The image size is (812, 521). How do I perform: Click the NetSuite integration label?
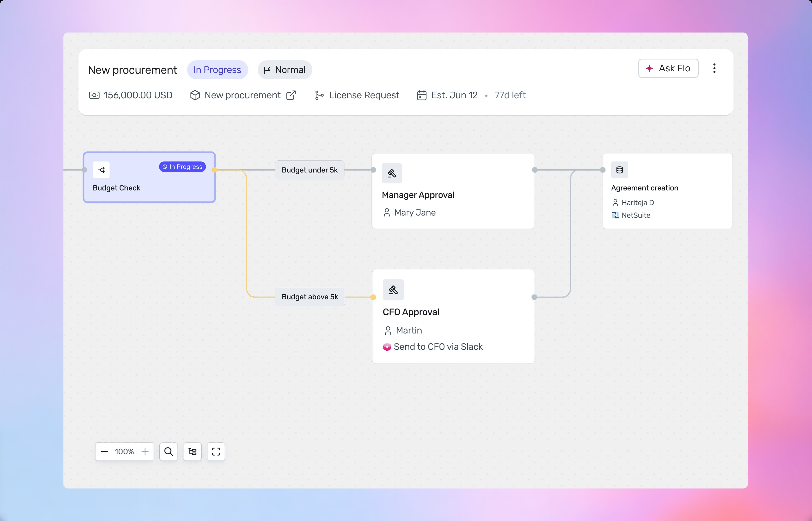pyautogui.click(x=636, y=215)
